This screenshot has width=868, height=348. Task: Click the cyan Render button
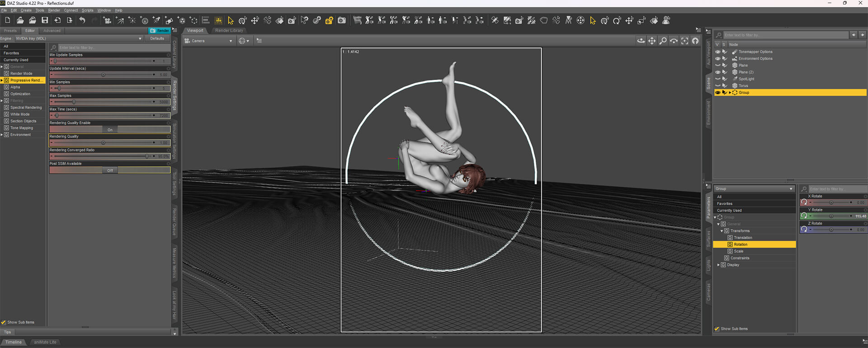(x=160, y=31)
